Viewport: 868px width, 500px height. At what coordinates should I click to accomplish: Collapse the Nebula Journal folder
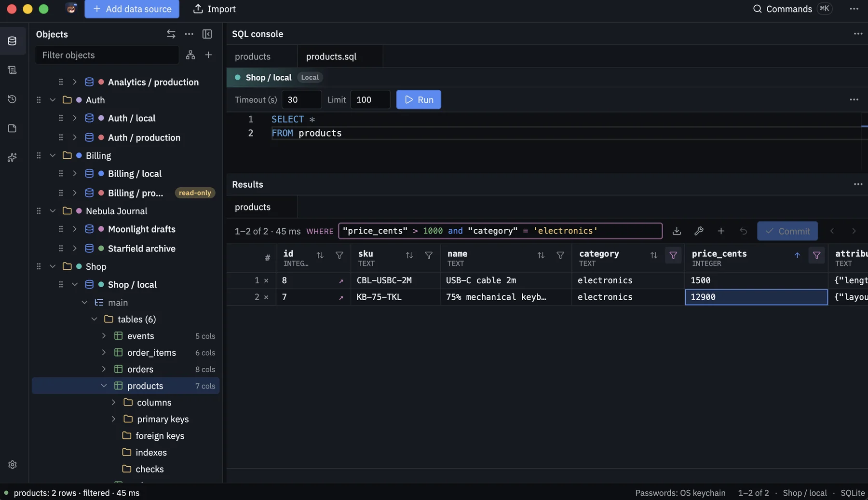53,211
